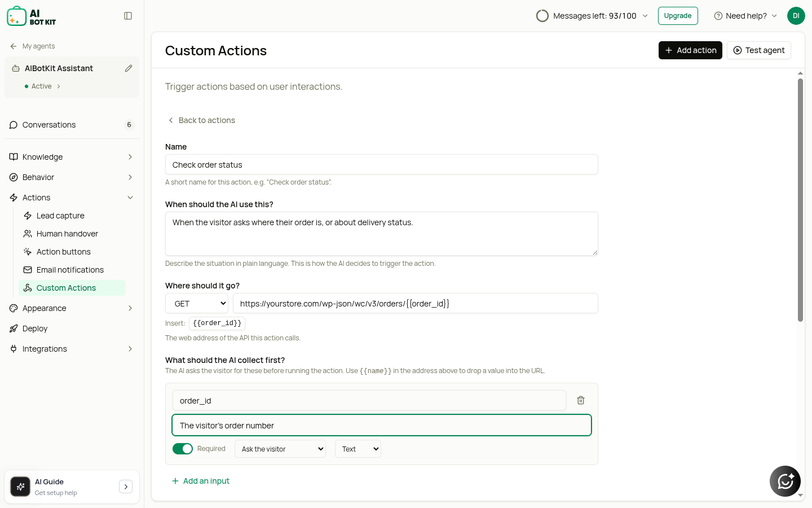Click the Appearance palette icon

[x=14, y=308]
